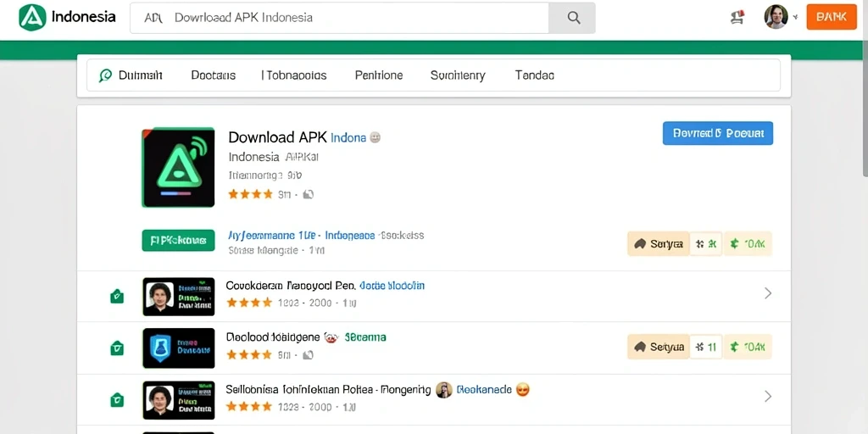Click star rating in Dleolood row
868x434 pixels.
249,355
